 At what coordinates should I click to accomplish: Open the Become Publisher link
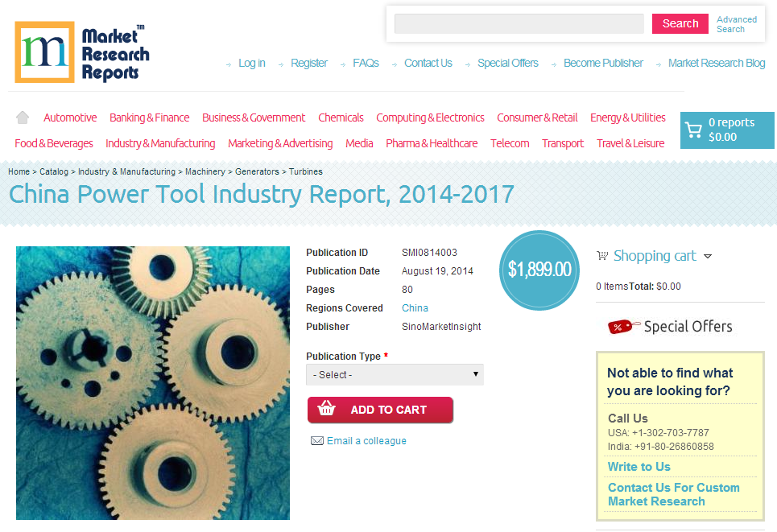pos(603,63)
